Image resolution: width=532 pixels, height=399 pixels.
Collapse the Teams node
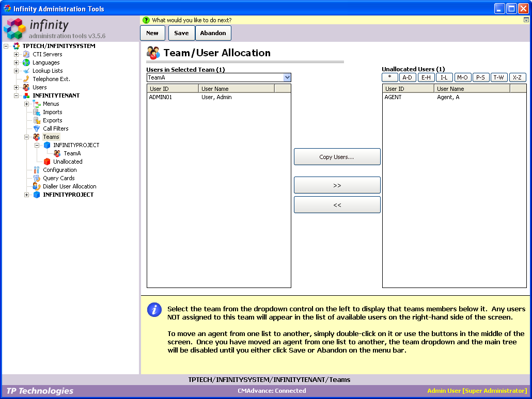26,137
